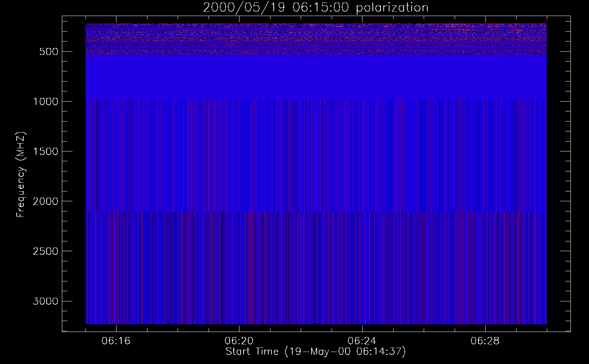Select the "Frequency (MHZ)" axis label

click(21, 174)
